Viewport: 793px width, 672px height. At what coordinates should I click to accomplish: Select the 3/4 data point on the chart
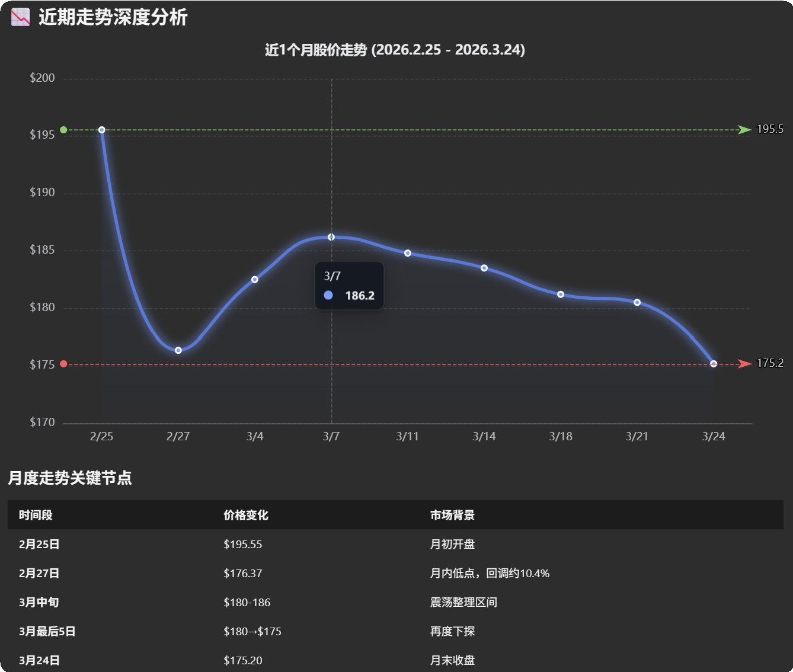255,280
